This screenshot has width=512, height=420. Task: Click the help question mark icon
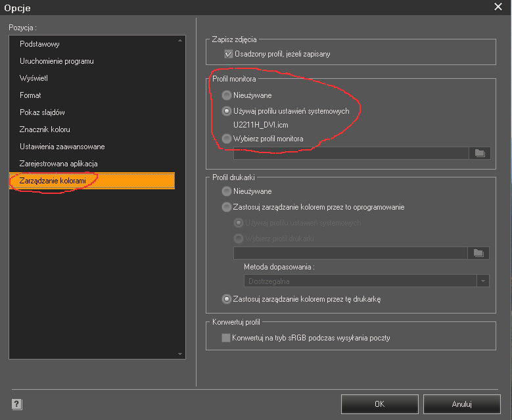click(17, 404)
